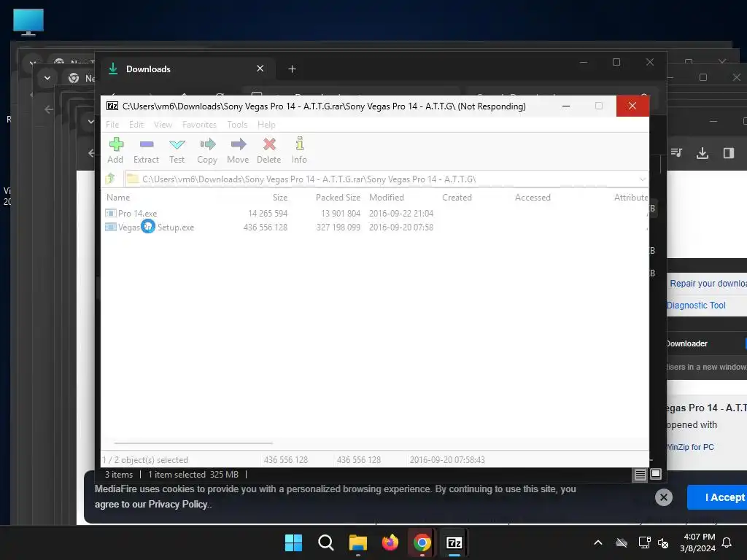Click the Move toolbar icon

[x=238, y=150]
